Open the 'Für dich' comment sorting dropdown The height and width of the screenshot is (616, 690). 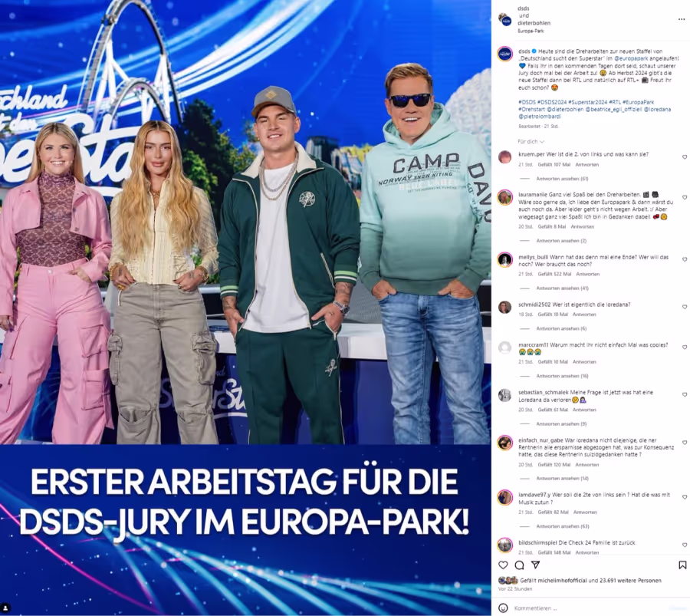[x=531, y=142]
